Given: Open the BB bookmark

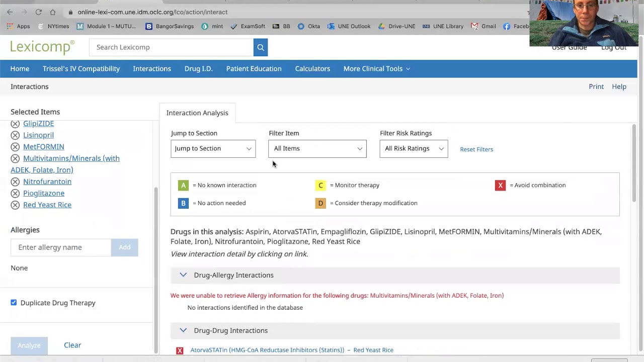Looking at the screenshot, I should pyautogui.click(x=281, y=26).
